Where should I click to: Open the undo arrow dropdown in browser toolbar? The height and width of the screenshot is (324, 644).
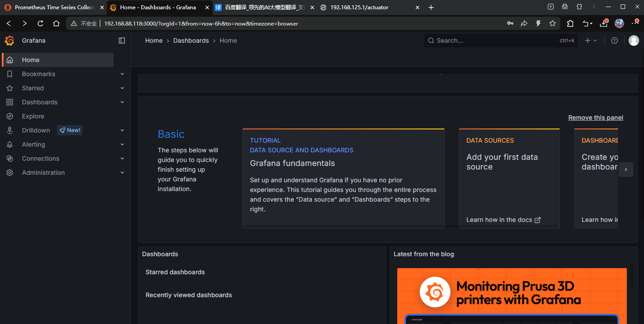(588, 23)
